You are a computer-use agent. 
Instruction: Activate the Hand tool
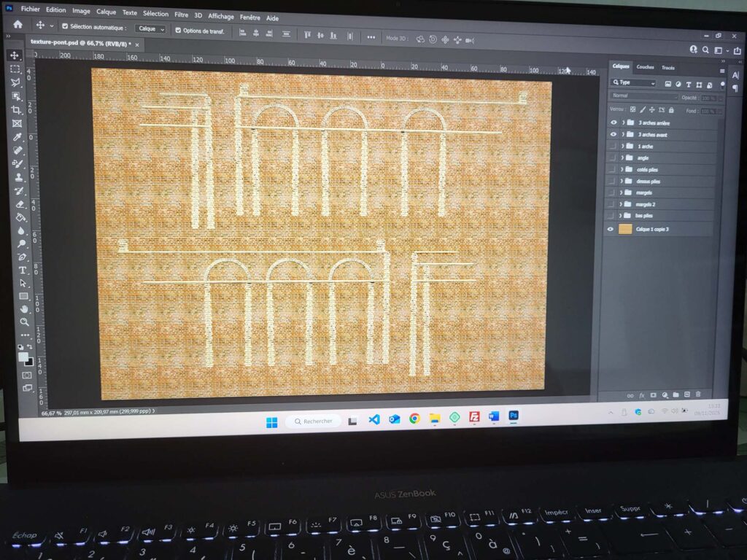tap(24, 309)
